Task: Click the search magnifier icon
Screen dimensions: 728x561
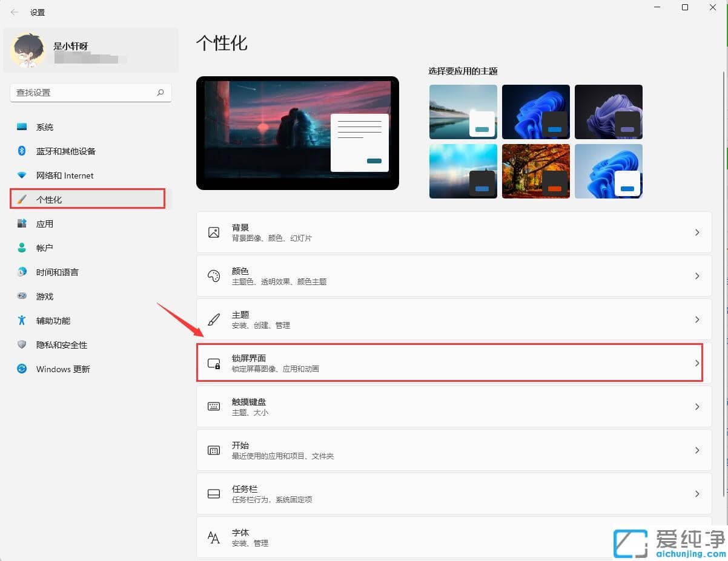Action: pyautogui.click(x=160, y=93)
